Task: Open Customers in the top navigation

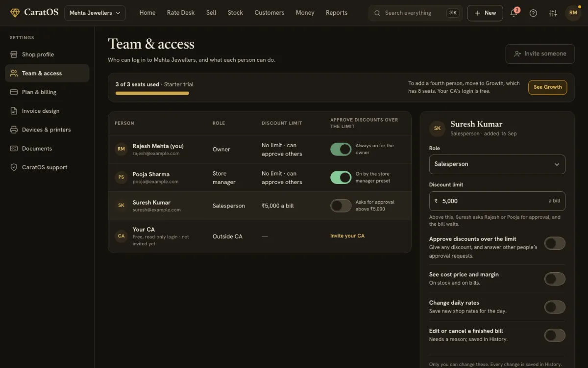Action: [269, 13]
